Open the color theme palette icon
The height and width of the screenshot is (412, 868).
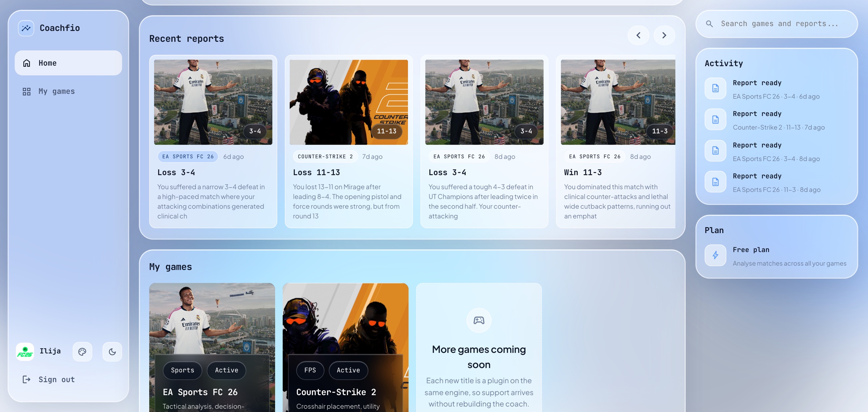(82, 352)
